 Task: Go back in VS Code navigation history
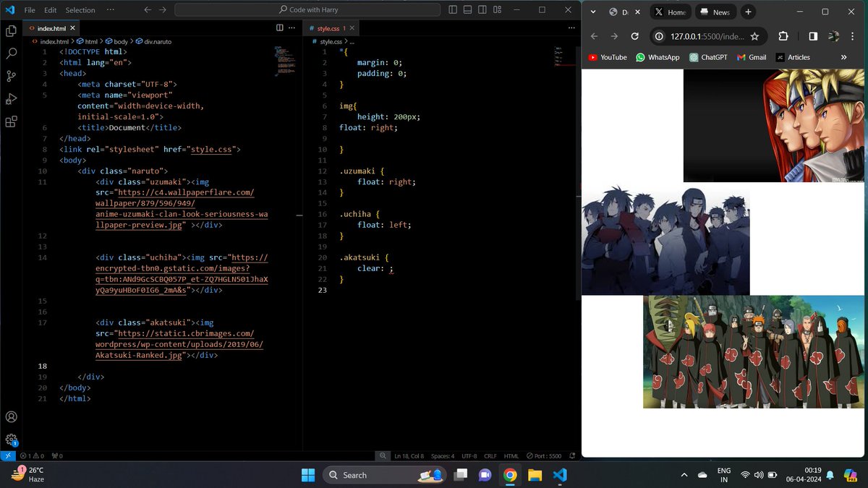(x=148, y=10)
